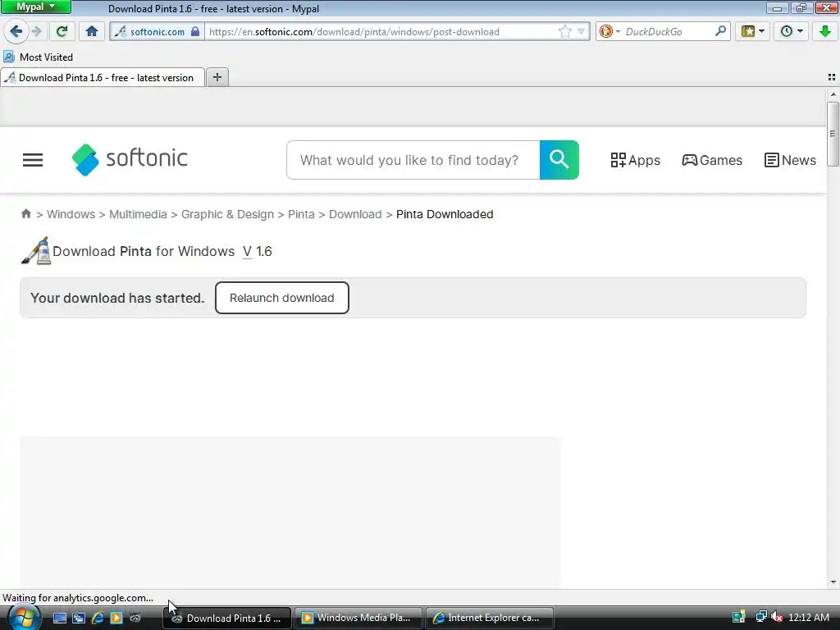Viewport: 840px width, 630px height.
Task: Open the DuckDuckGo search engine selector
Action: click(609, 32)
